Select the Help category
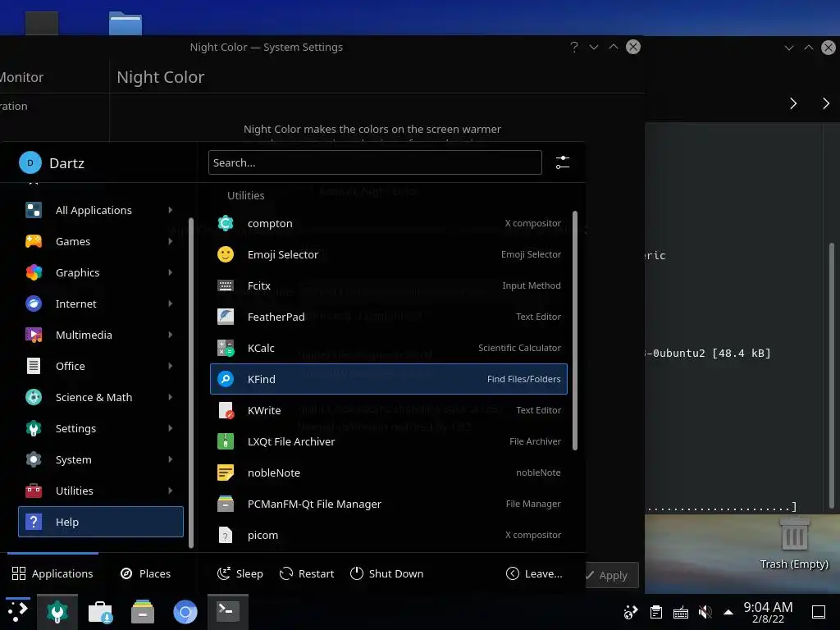 (101, 521)
